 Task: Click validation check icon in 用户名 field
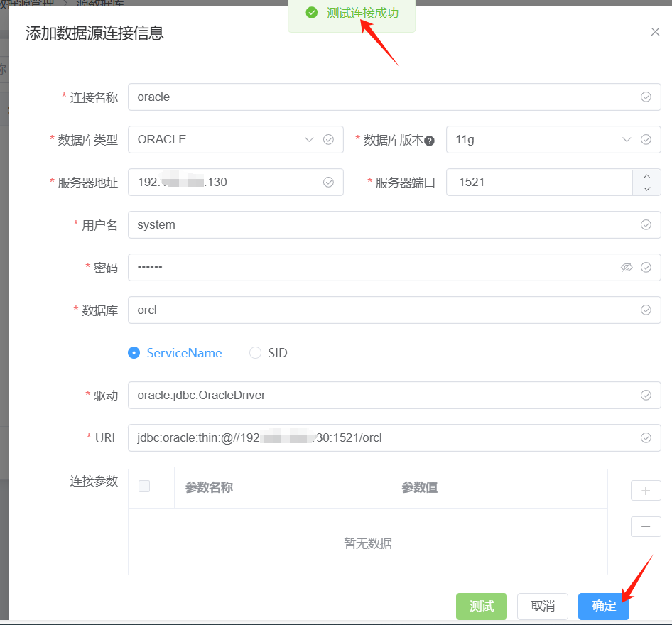[x=646, y=225]
